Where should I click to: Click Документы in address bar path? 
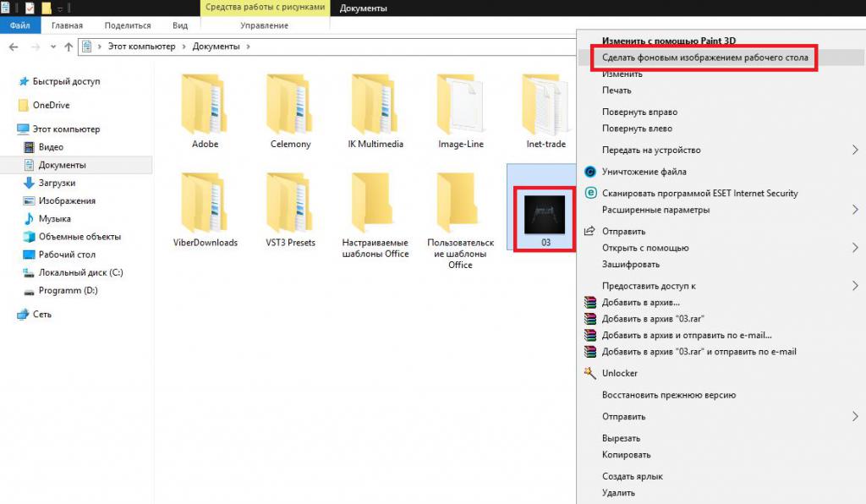coord(216,47)
